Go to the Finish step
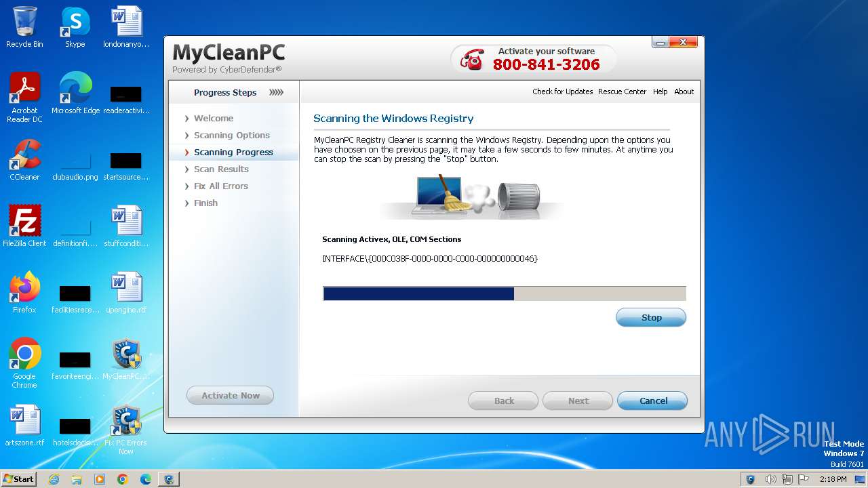This screenshot has width=868, height=488. [205, 203]
